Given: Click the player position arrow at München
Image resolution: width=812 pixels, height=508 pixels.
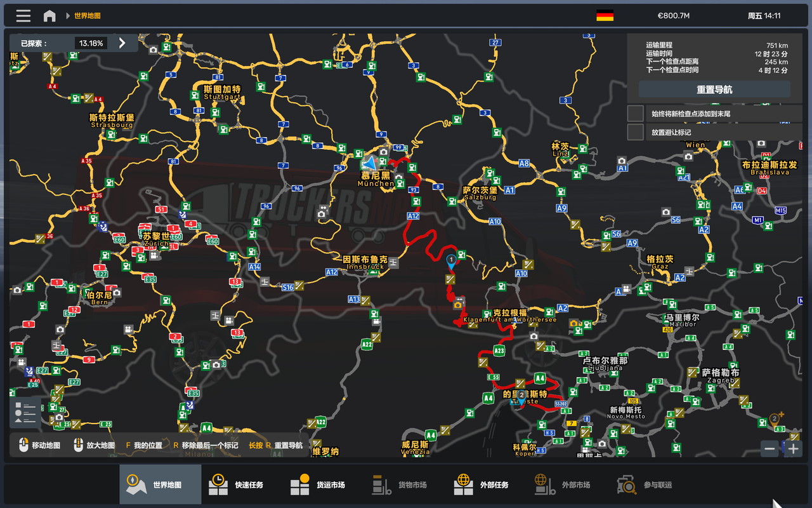Looking at the screenshot, I should click(369, 164).
